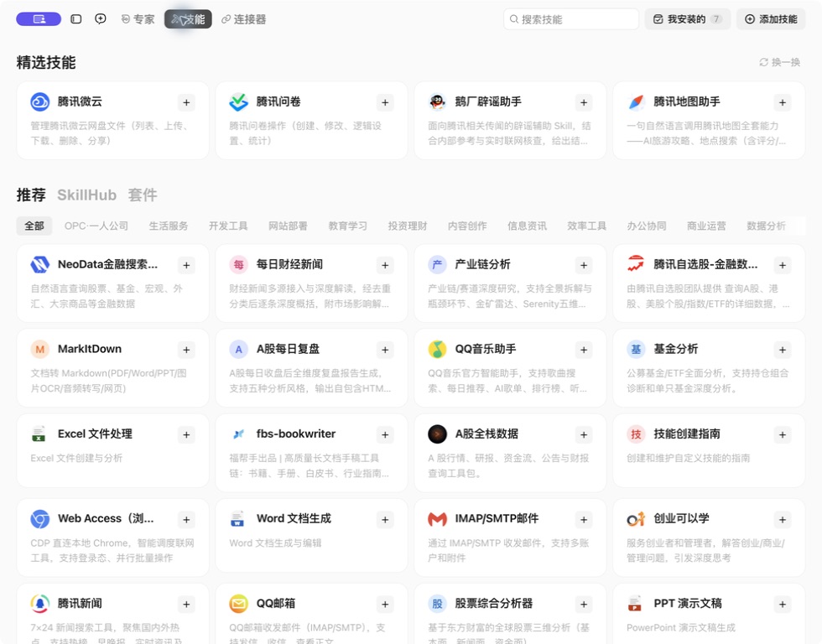Add the fbs-bookwriter skill

(x=385, y=435)
